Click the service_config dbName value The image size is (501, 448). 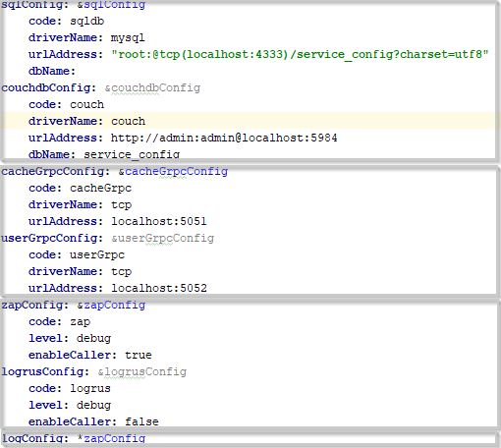pos(132,154)
